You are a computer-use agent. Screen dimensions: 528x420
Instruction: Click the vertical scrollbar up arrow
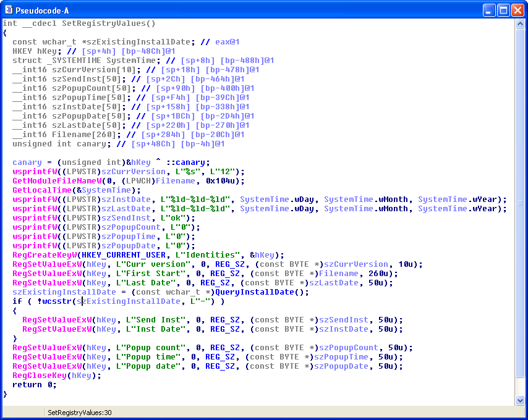click(521, 24)
